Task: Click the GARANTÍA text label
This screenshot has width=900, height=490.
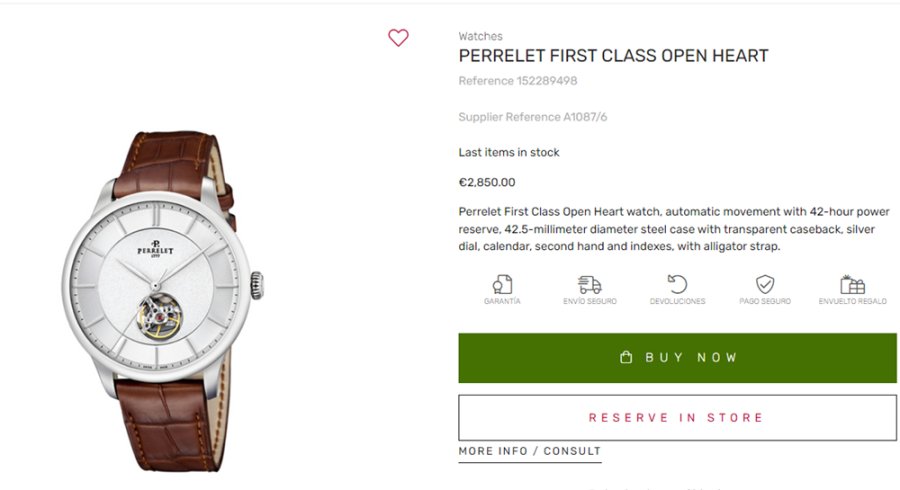Action: 502,301
